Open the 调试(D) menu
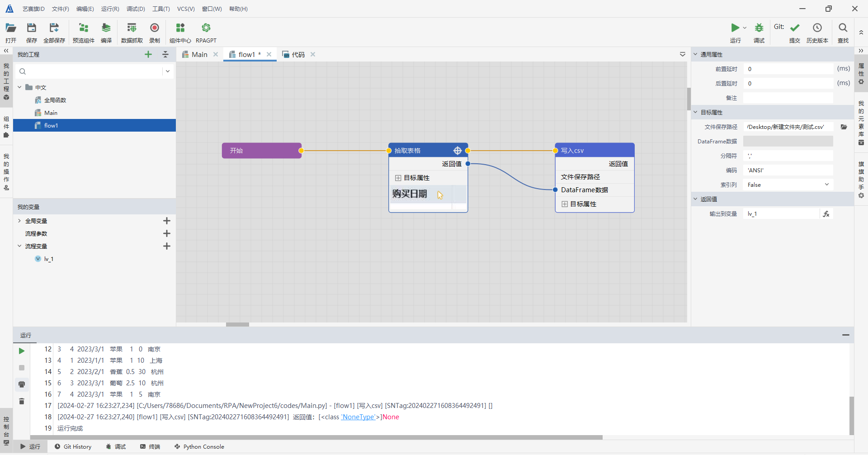The width and height of the screenshot is (868, 455). (x=136, y=9)
